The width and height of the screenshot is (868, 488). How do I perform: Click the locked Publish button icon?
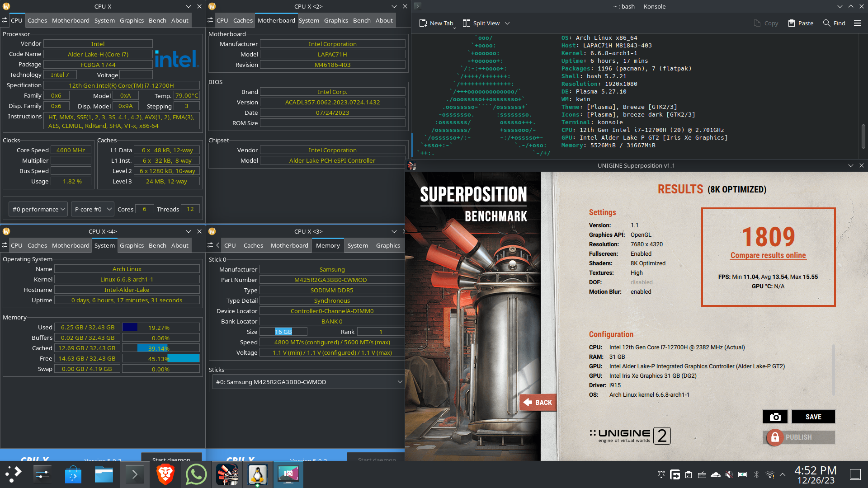pos(775,437)
